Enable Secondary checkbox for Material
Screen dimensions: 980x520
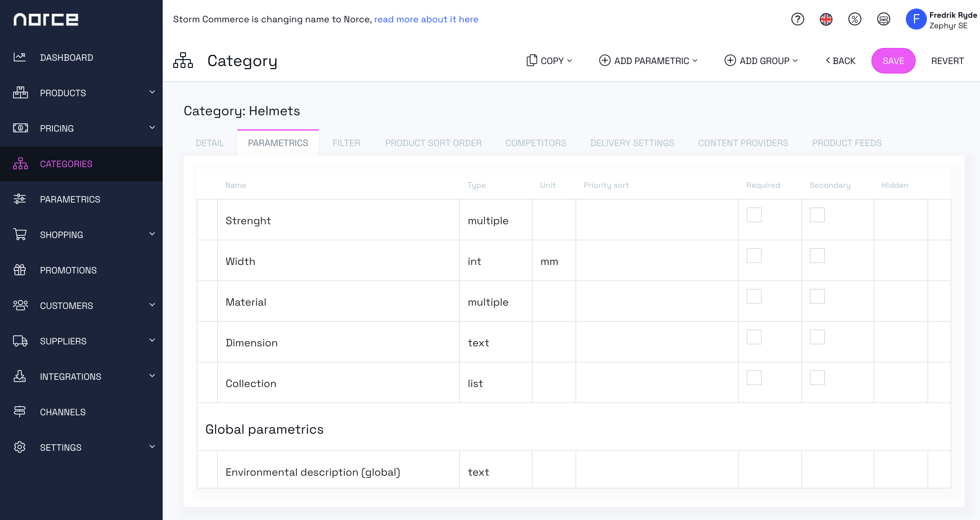coord(817,296)
